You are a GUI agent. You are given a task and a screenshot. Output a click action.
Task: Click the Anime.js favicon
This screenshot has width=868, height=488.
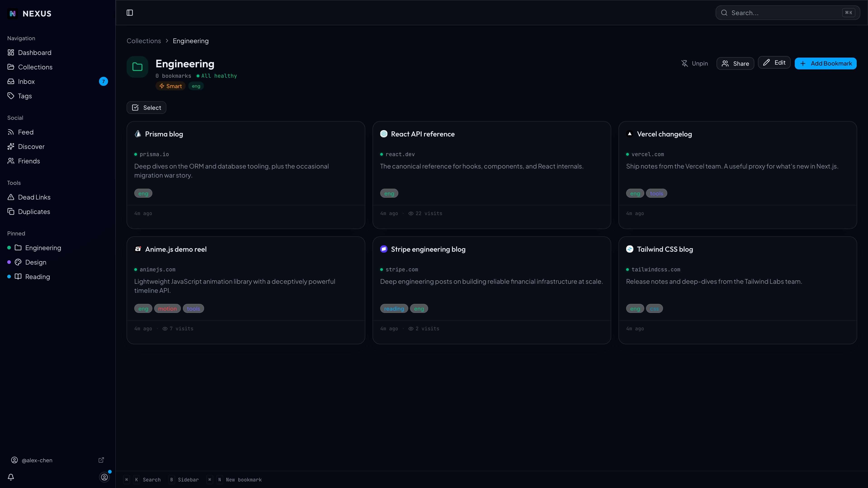coord(138,249)
